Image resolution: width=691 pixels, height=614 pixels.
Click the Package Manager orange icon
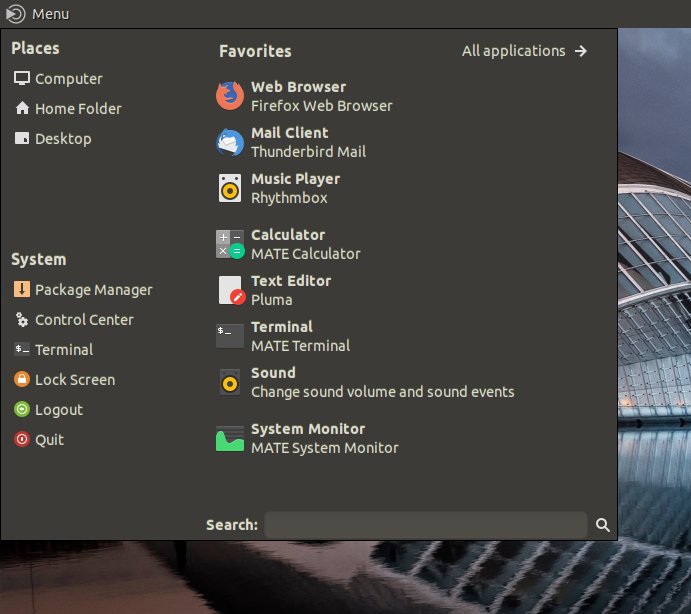(22, 289)
